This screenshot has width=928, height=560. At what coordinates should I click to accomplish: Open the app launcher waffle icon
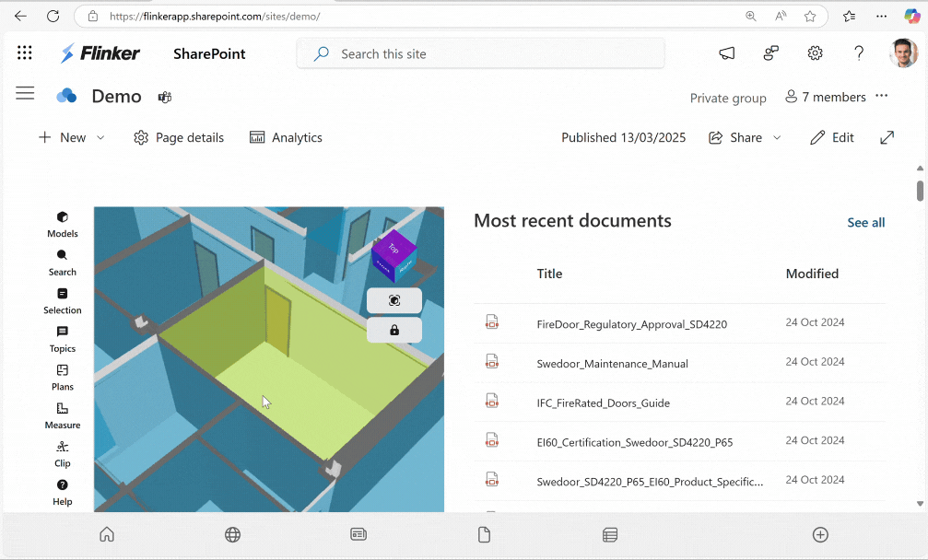(x=24, y=52)
